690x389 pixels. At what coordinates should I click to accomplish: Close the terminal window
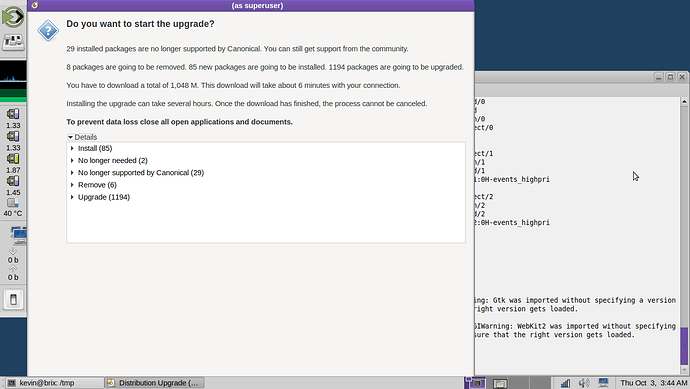[682, 77]
